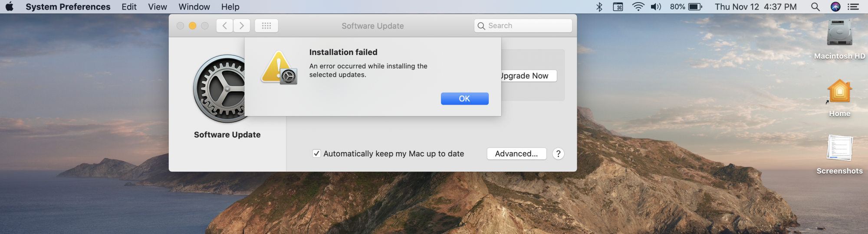Open the Screenshots stack on desktop
Viewport: 868px width, 234px height.
pyautogui.click(x=839, y=149)
